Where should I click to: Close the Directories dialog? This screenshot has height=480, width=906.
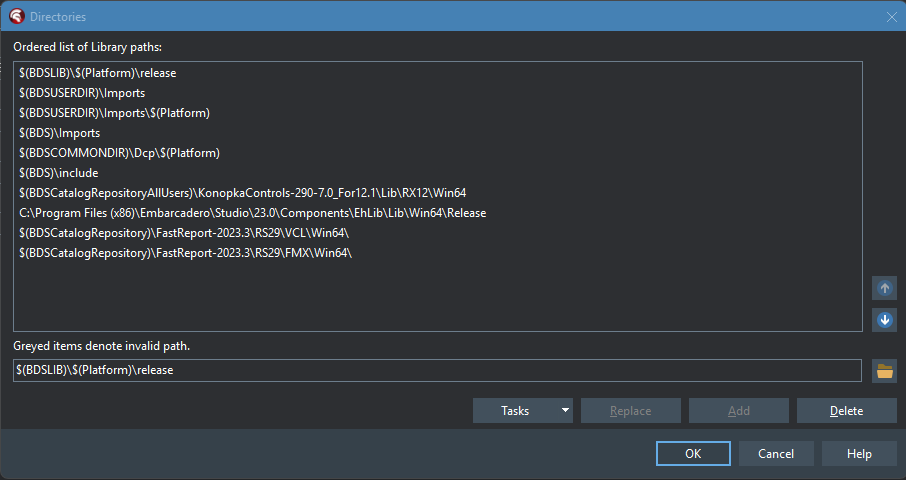tap(892, 17)
